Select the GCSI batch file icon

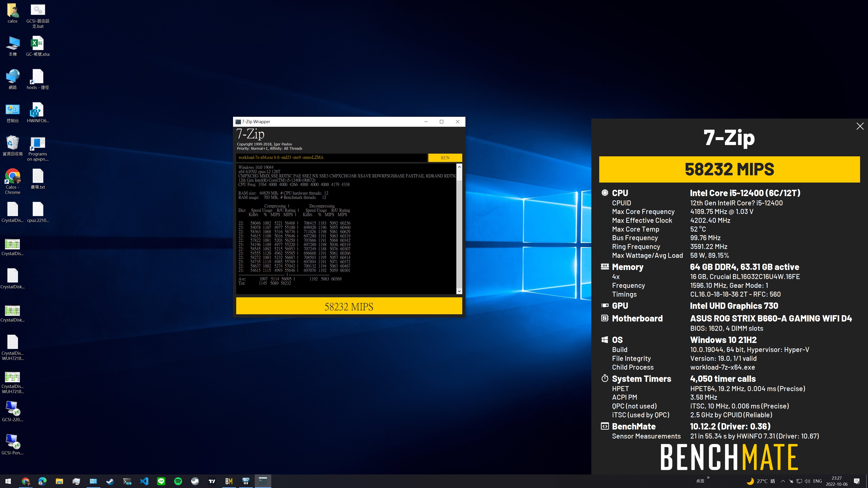(38, 16)
